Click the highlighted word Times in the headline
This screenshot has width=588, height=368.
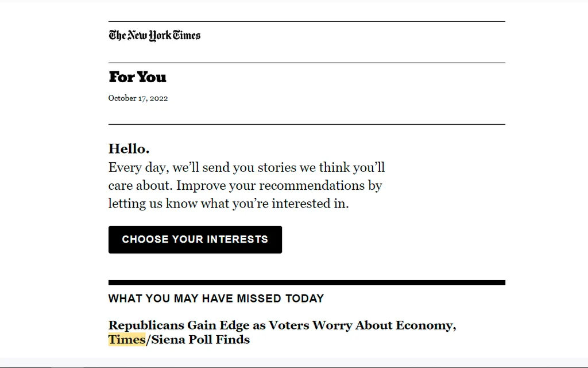126,340
